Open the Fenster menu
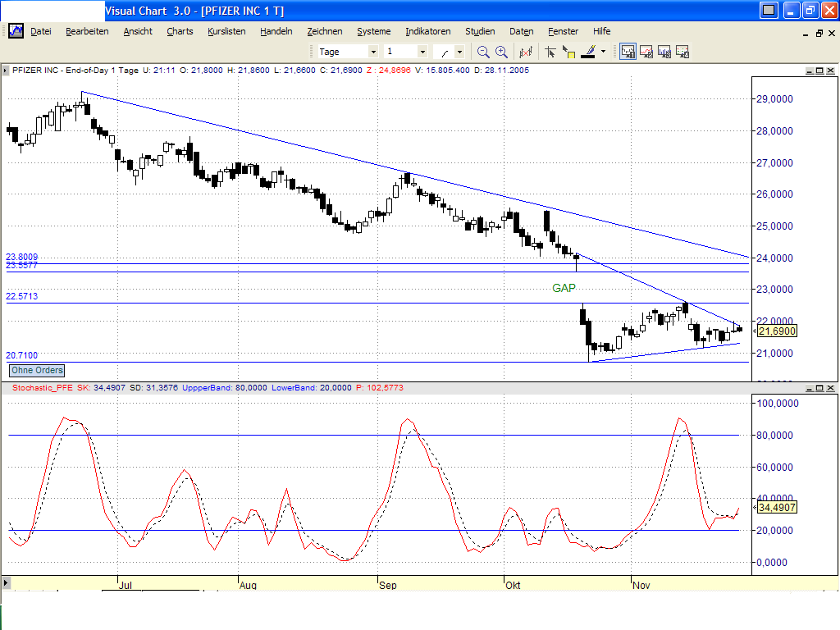 (x=563, y=32)
